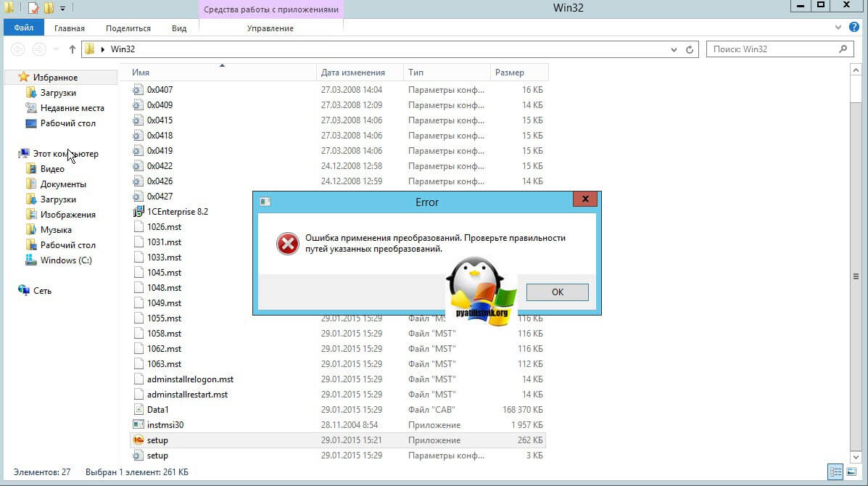Screen dimensions: 868x486
Task: Select the 1C setup application icon
Action: coord(139,440)
